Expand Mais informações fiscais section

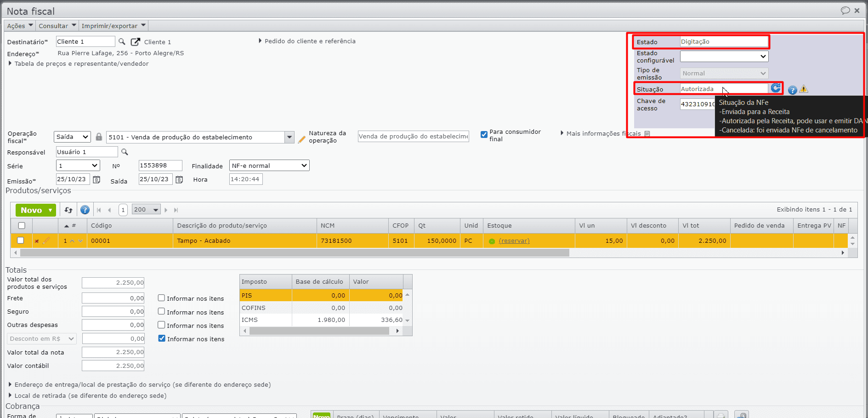[x=601, y=134]
